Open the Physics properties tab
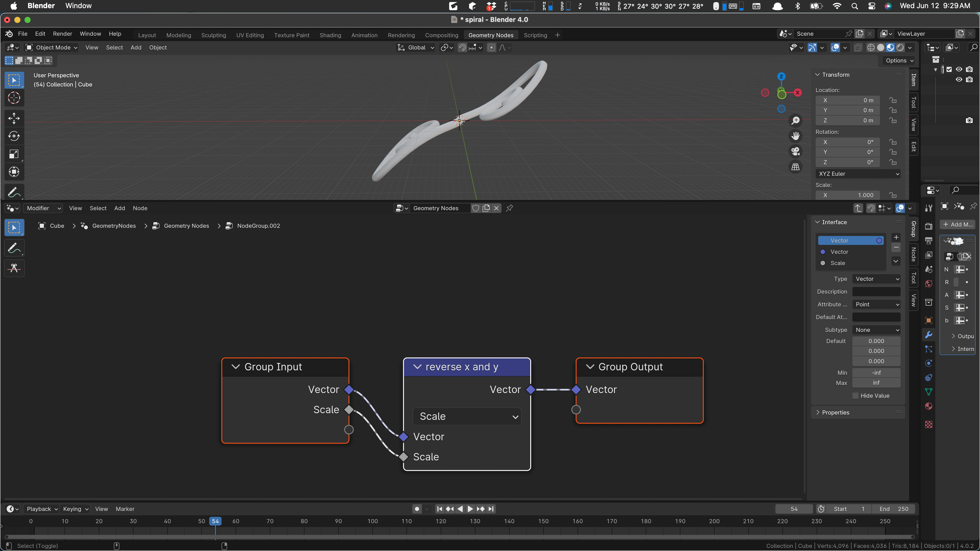 point(929,363)
